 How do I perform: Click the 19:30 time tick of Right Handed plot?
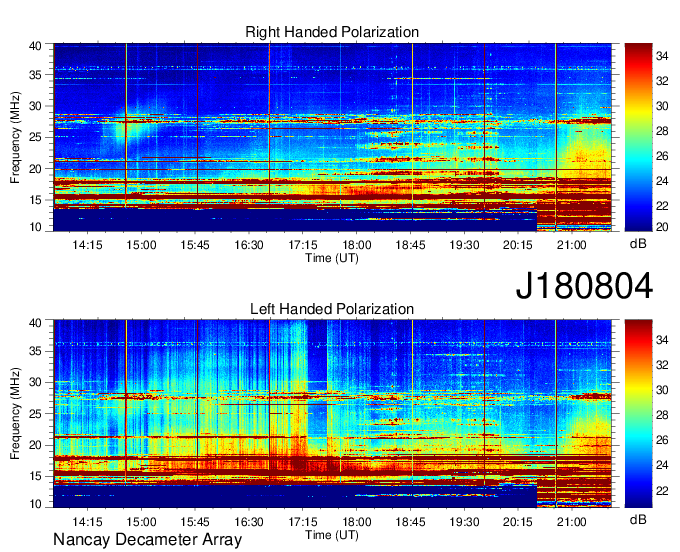[x=464, y=245]
